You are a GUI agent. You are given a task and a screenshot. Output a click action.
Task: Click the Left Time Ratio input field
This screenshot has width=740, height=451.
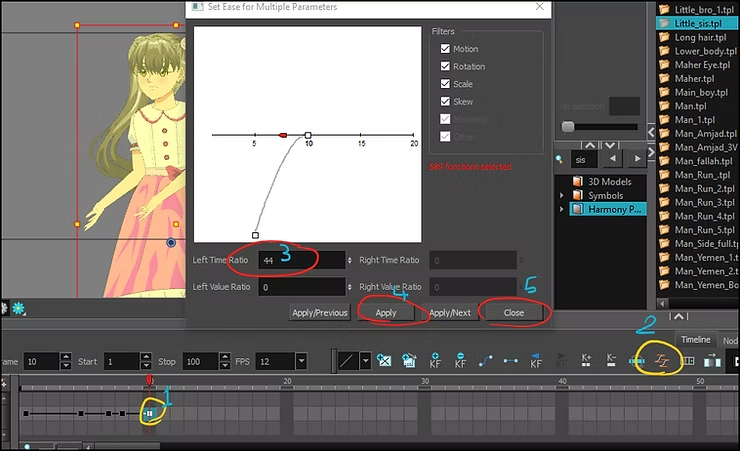point(302,260)
